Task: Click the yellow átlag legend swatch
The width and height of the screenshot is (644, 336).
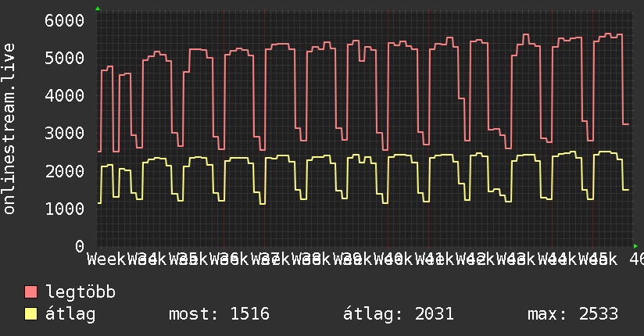Action: point(30,313)
